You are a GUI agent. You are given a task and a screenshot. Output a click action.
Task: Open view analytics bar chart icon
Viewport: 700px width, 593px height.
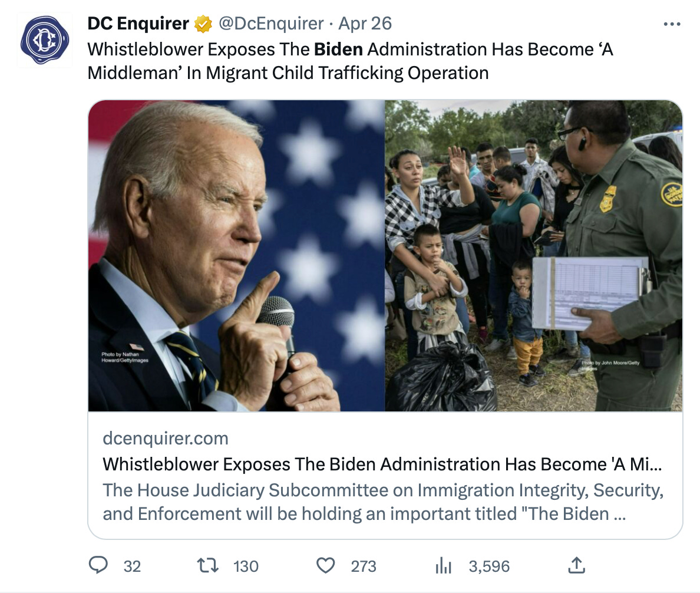coord(443,566)
